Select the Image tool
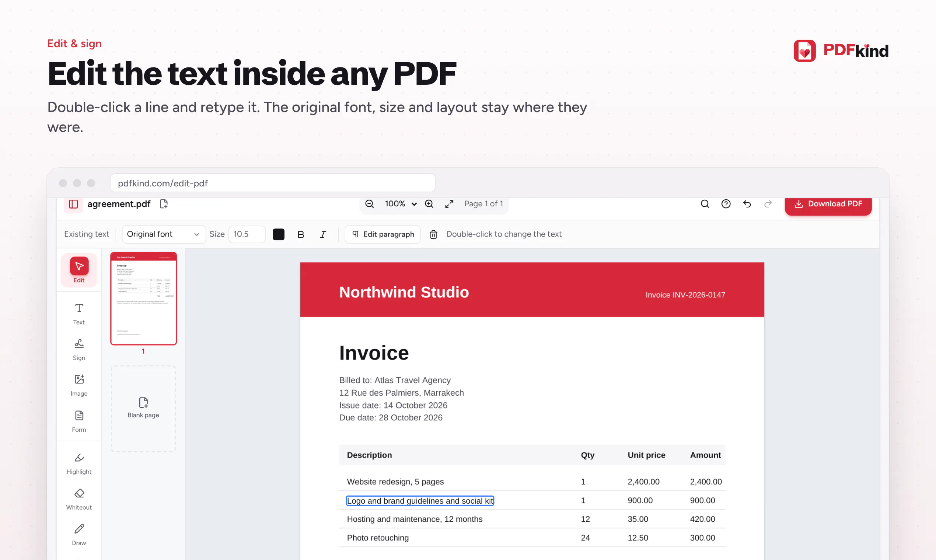The width and height of the screenshot is (936, 560). pyautogui.click(x=79, y=385)
